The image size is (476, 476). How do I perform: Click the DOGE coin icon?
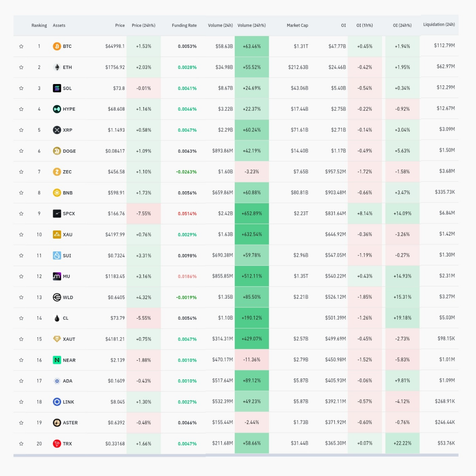[x=57, y=151]
